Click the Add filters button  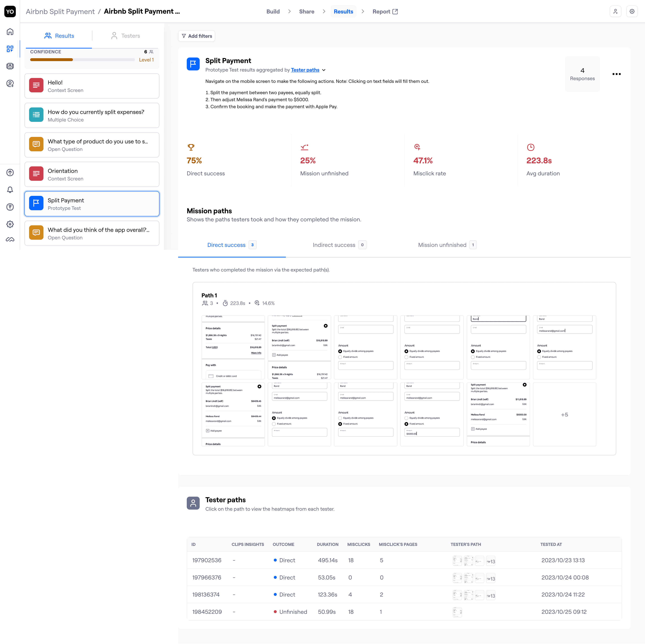point(197,36)
